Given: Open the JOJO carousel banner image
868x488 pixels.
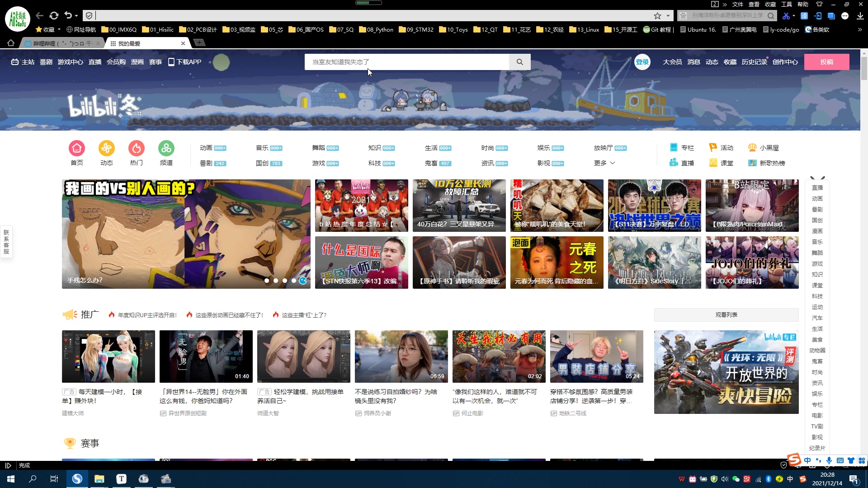Looking at the screenshot, I should [x=186, y=234].
